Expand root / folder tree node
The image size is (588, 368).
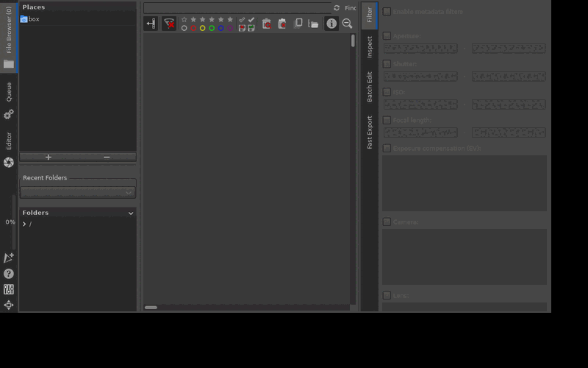pos(24,224)
